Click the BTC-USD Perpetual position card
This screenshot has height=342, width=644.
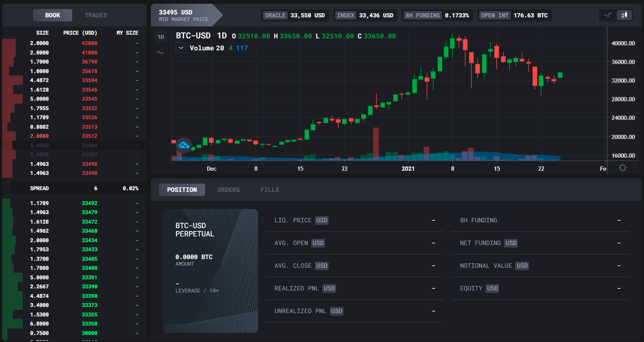(211, 271)
